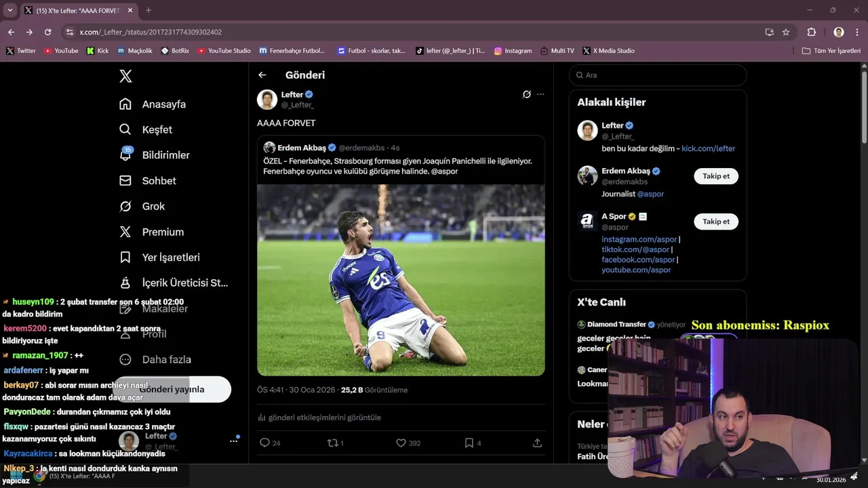This screenshot has width=868, height=488.
Task: Click the share icon under post
Action: click(537, 443)
